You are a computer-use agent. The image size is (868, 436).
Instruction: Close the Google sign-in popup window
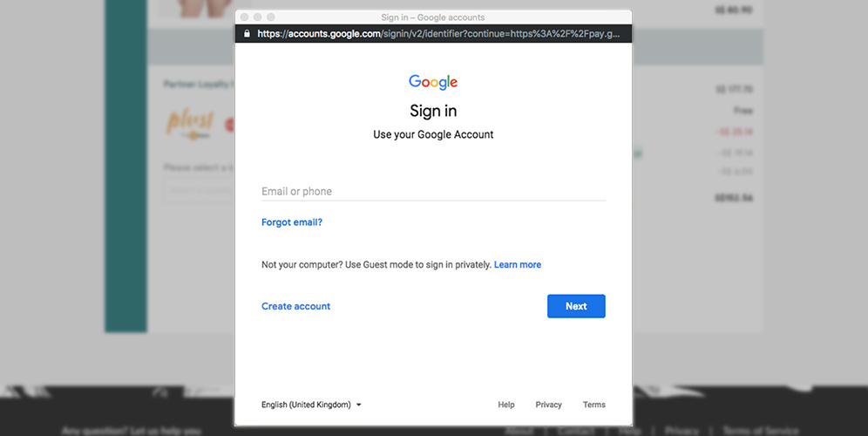tap(244, 17)
